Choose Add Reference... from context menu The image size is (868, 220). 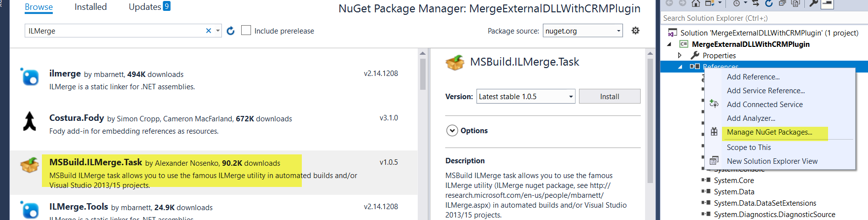(753, 77)
